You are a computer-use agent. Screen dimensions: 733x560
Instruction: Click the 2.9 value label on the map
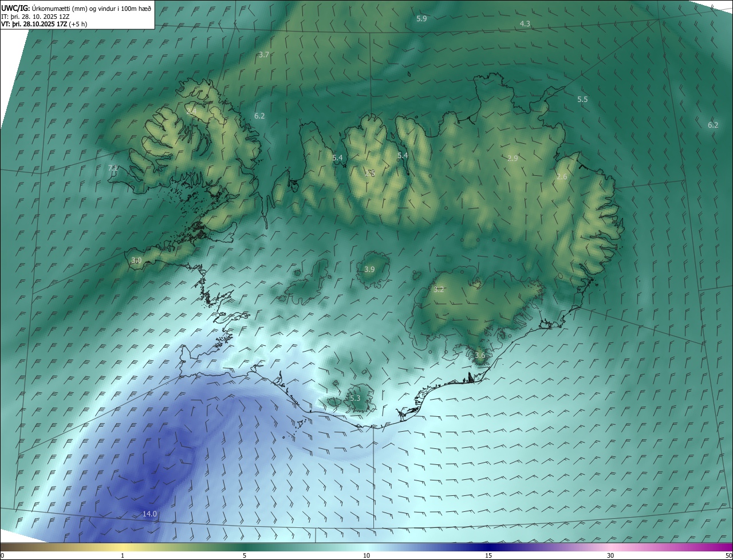point(513,159)
